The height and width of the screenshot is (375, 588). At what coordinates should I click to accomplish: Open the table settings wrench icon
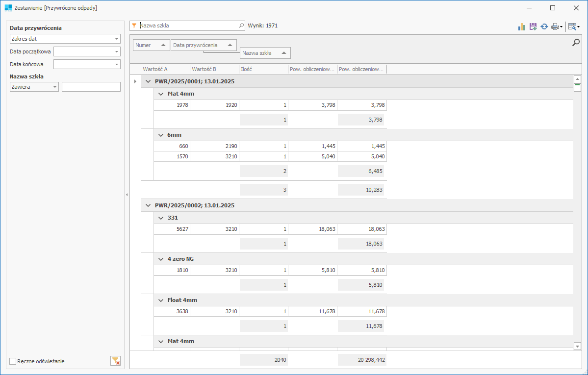(x=572, y=26)
